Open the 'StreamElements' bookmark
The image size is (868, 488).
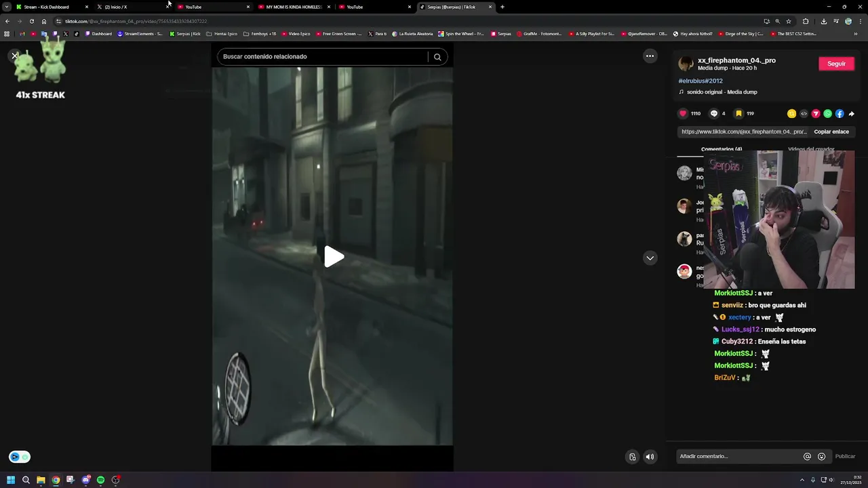(140, 34)
